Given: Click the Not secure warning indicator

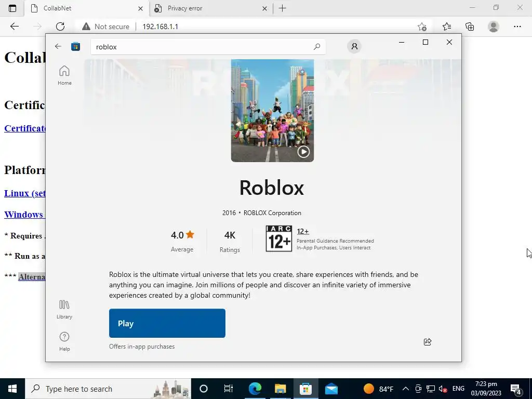Looking at the screenshot, I should point(105,26).
